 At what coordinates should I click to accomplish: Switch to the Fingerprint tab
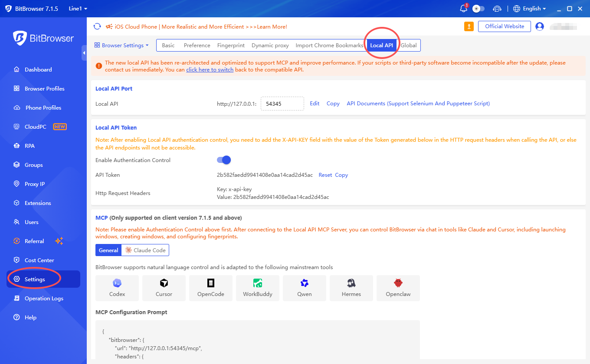[x=231, y=45]
